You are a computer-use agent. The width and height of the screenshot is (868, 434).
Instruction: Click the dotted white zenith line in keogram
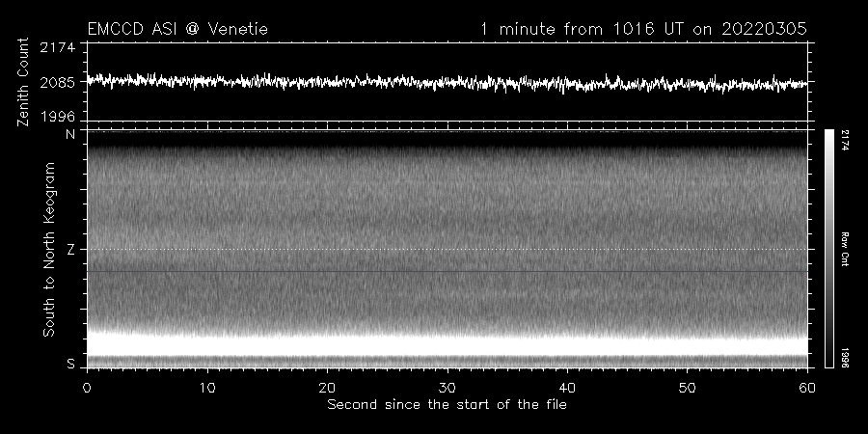tap(448, 249)
